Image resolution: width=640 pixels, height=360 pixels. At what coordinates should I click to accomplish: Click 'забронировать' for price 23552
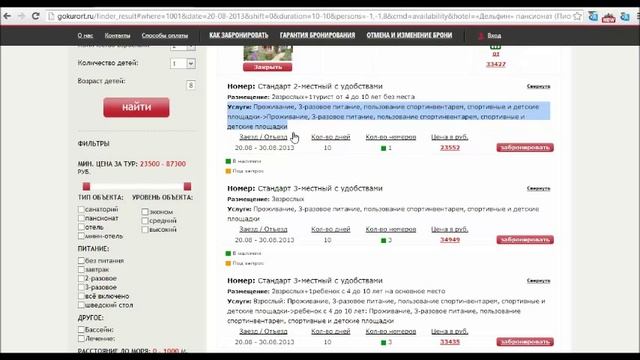coord(525,147)
